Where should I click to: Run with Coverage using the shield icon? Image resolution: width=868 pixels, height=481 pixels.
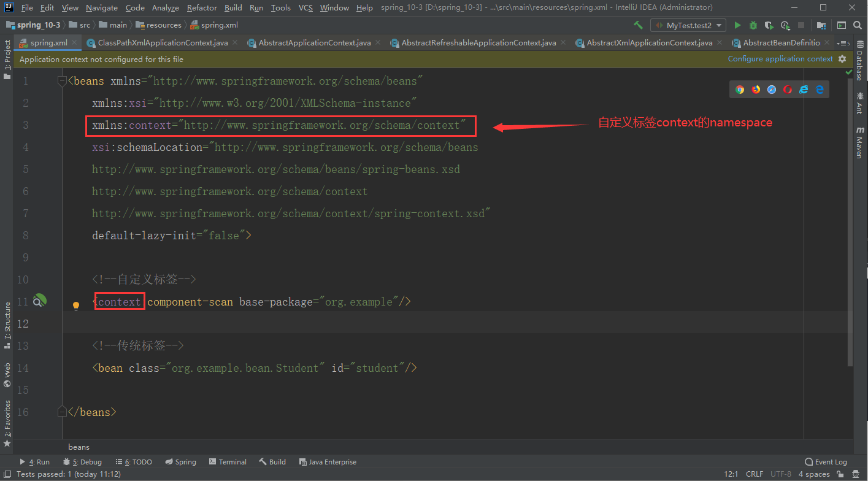769,25
